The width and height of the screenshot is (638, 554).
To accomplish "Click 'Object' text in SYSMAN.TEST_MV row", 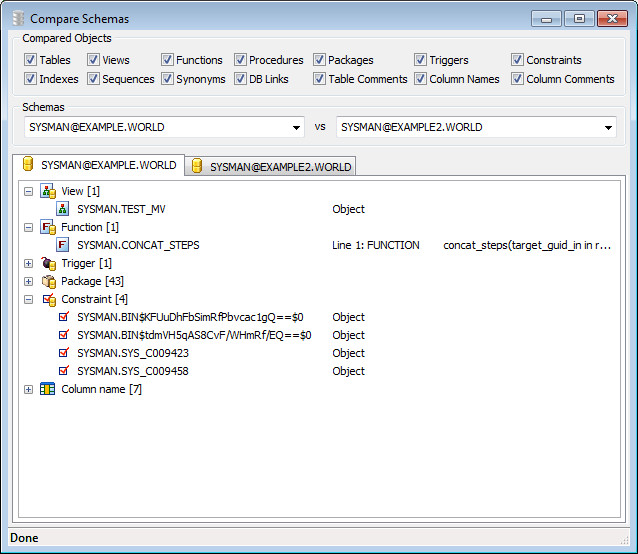I will tap(348, 209).
